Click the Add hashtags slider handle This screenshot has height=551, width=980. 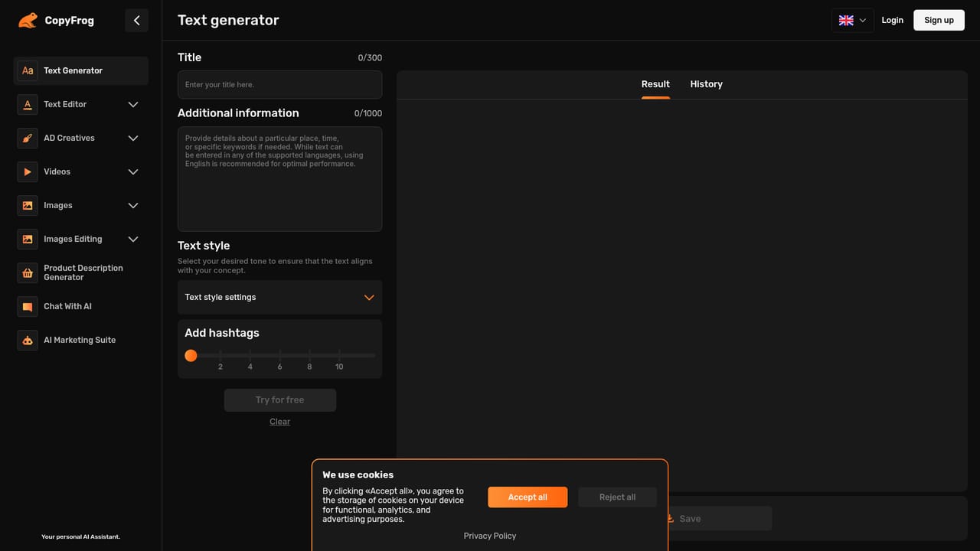coord(191,356)
